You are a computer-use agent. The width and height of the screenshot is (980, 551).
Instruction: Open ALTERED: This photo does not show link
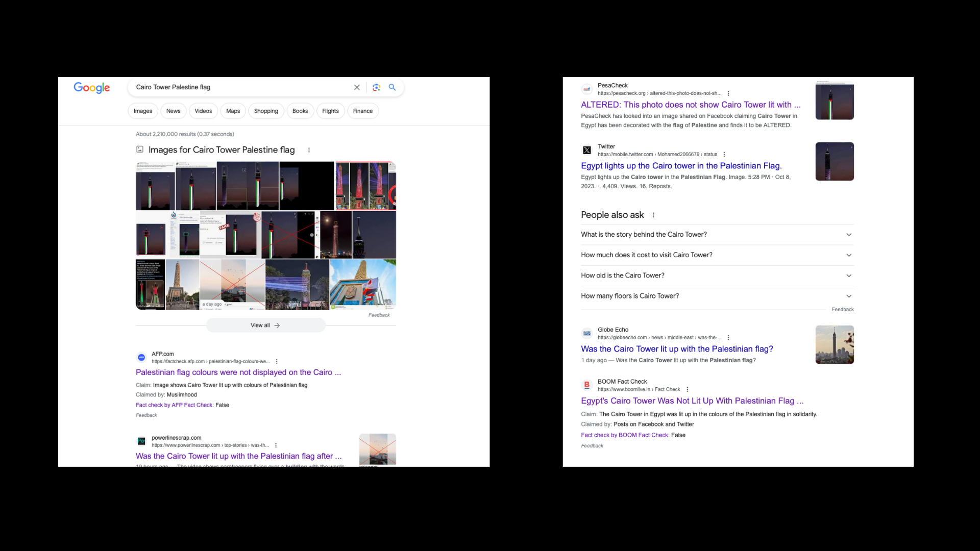pyautogui.click(x=691, y=105)
